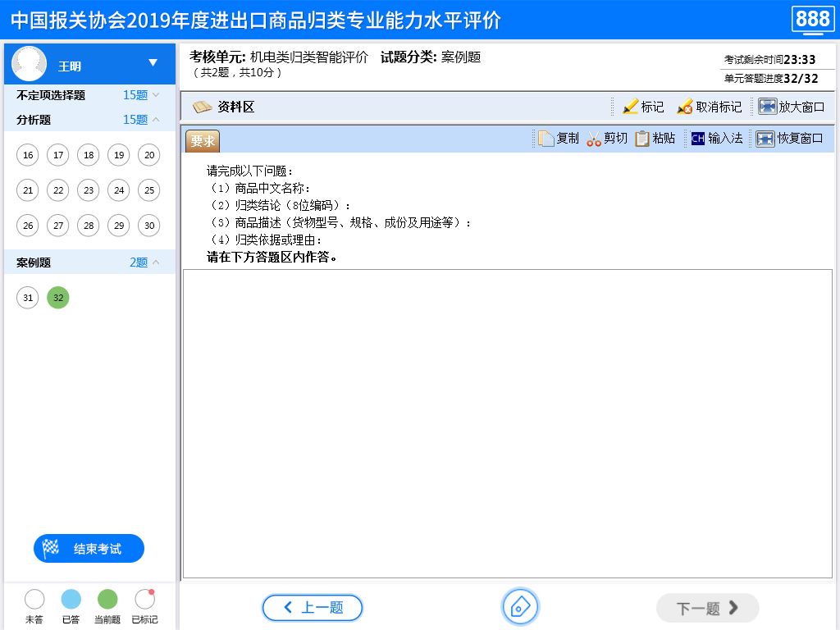Viewport: 840px width, 630px height.
Task: Click the text 机电类归类智能评价
Action: [x=309, y=57]
